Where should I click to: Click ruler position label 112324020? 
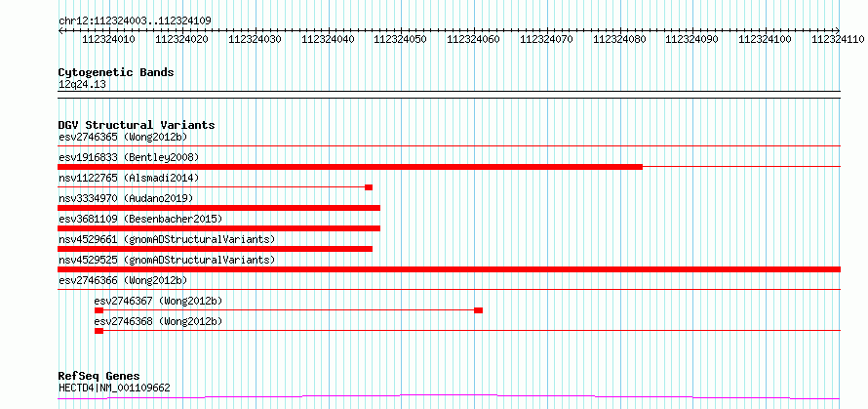pos(182,39)
